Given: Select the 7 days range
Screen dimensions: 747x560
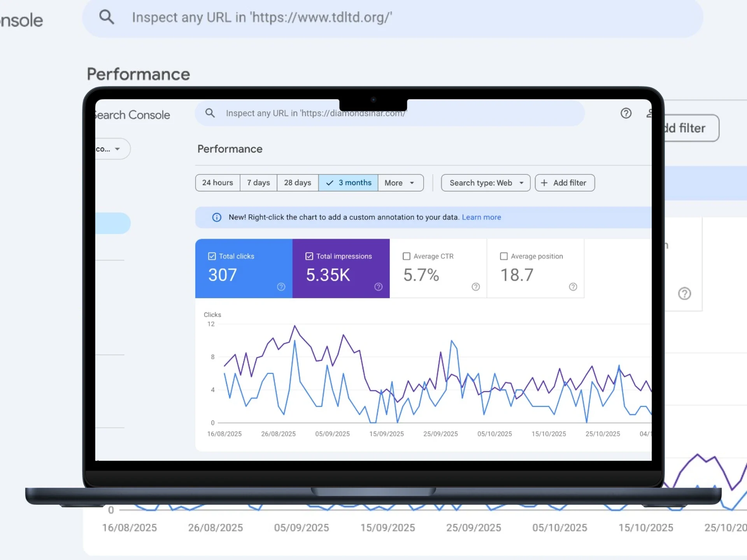Looking at the screenshot, I should [258, 183].
